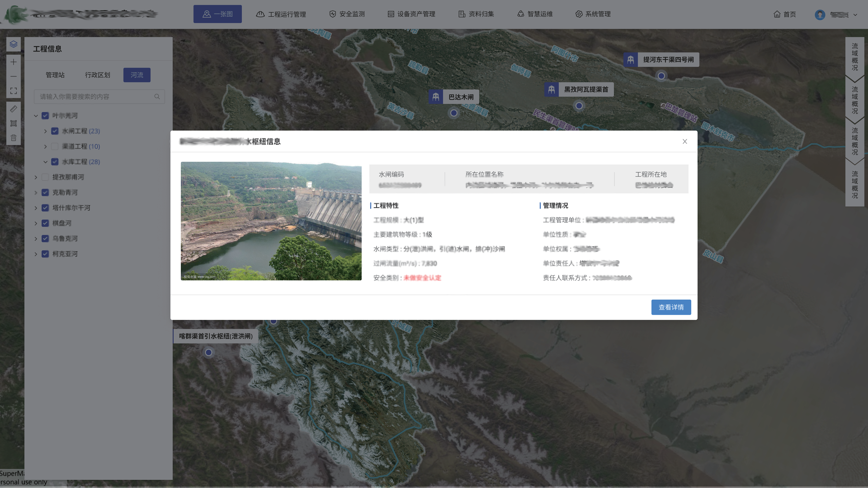Open the 安全监测 menu

tap(347, 14)
